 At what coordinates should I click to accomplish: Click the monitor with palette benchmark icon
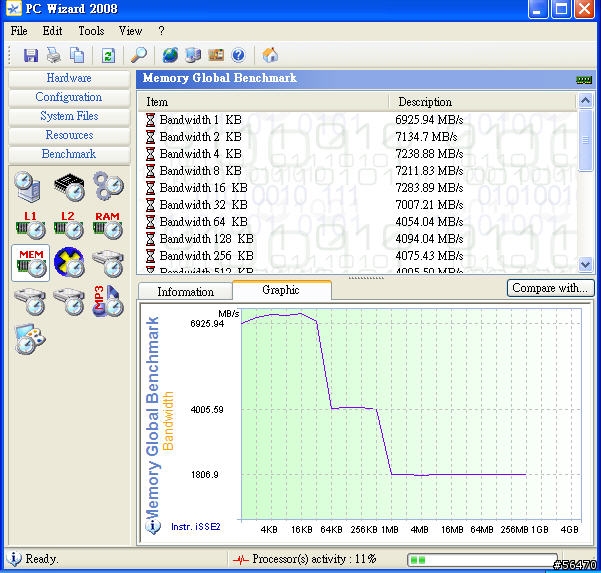point(30,339)
